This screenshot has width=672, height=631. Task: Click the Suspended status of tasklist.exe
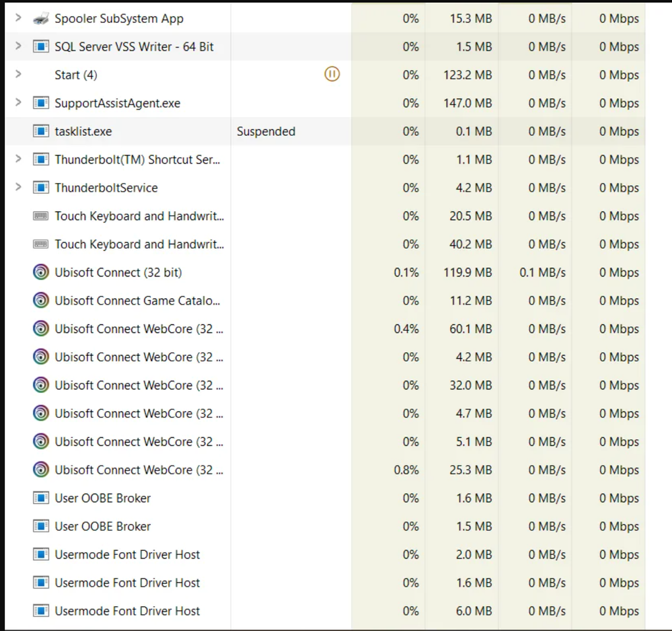pos(266,132)
